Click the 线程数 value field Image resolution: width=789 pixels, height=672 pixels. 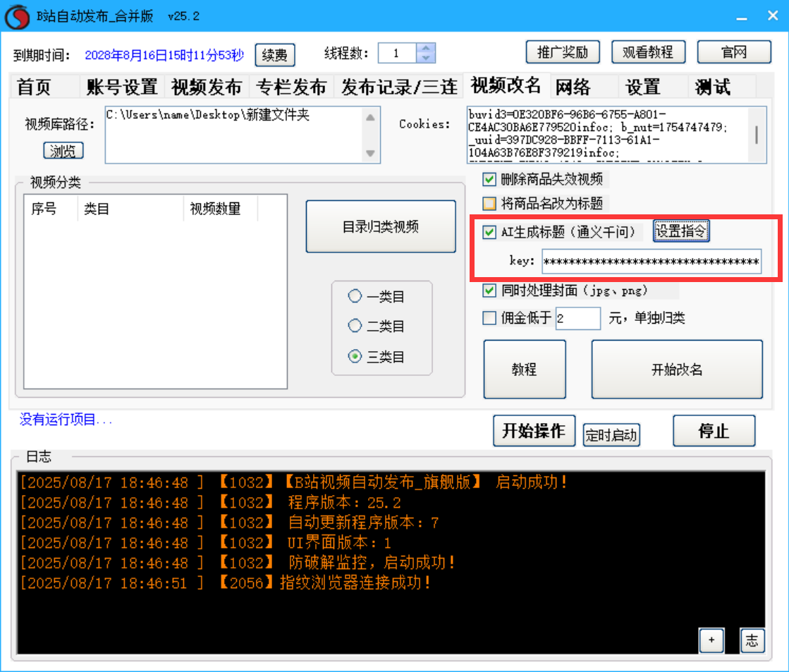397,53
